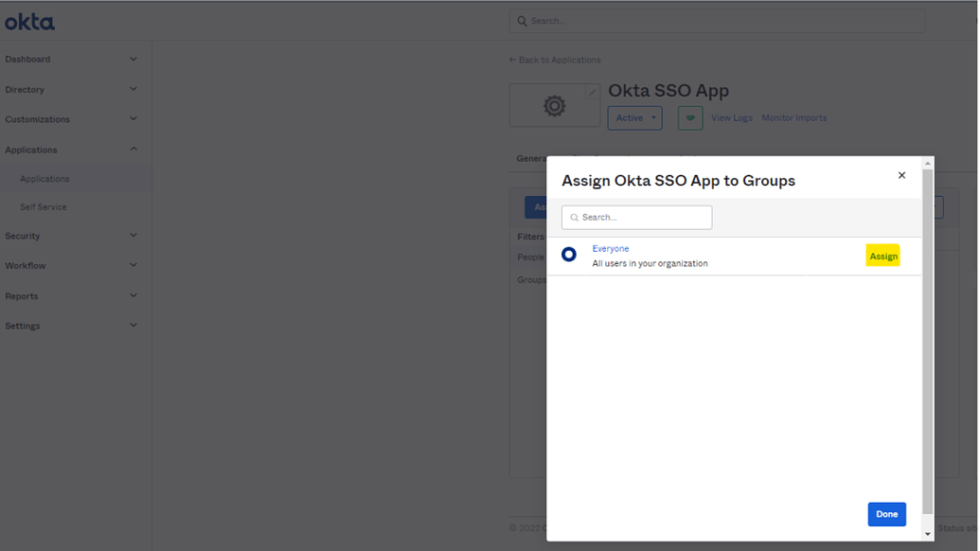Click the Okta logo in the top bar
This screenshot has width=980, height=551.
coord(28,20)
